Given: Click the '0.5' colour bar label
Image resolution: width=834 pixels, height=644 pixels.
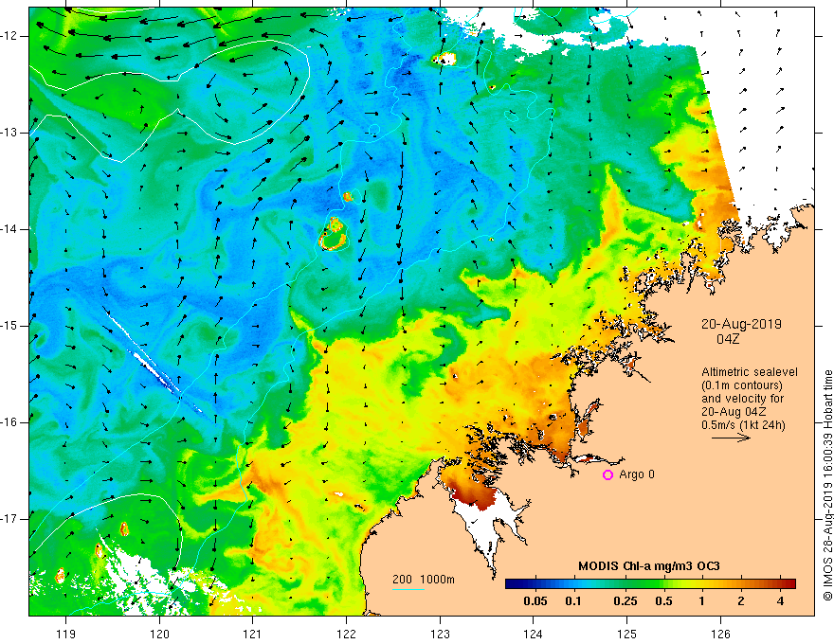Looking at the screenshot, I should click(663, 601).
